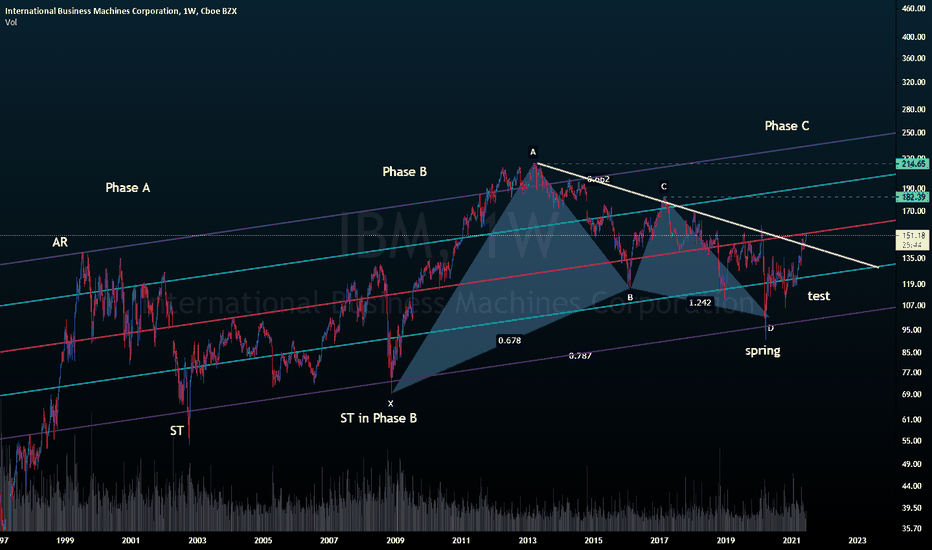Screen dimensions: 932x550
Task: Click the 214.65 price label
Action: coord(914,164)
